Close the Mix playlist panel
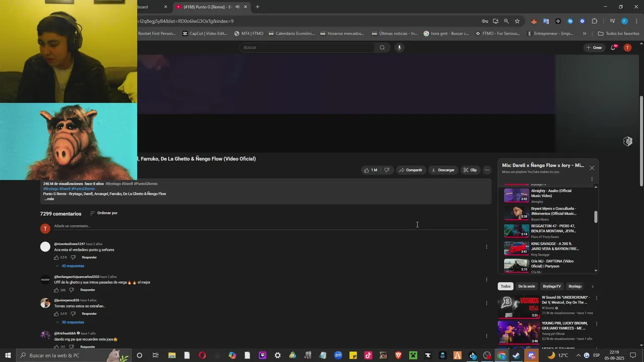 592,168
